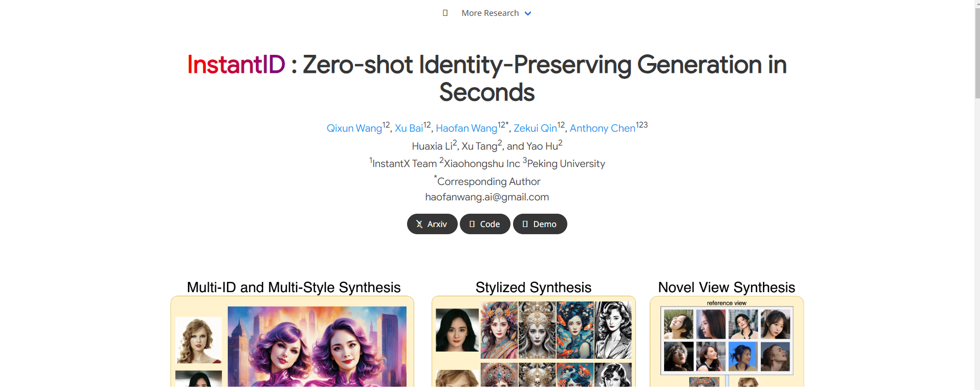Viewport: 980px width, 390px height.
Task: Open the blue koi fish stylized portrait
Action: (x=575, y=330)
